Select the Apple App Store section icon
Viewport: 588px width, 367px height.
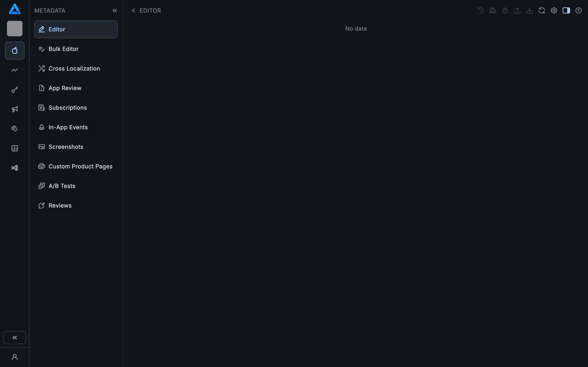pos(14,51)
